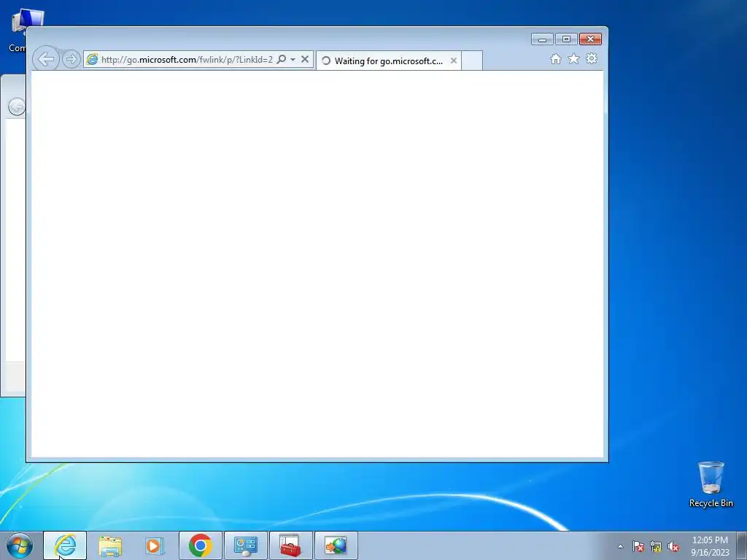Go back using Internet Explorer's back arrow

pyautogui.click(x=46, y=59)
